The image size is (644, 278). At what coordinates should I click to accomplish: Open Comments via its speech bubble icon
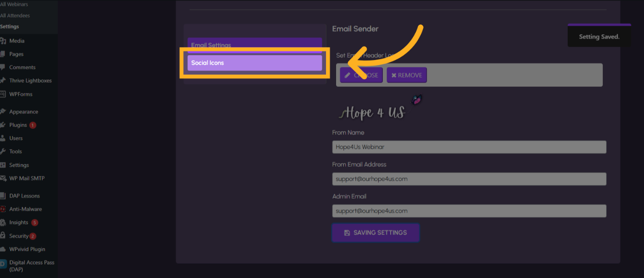[3, 67]
